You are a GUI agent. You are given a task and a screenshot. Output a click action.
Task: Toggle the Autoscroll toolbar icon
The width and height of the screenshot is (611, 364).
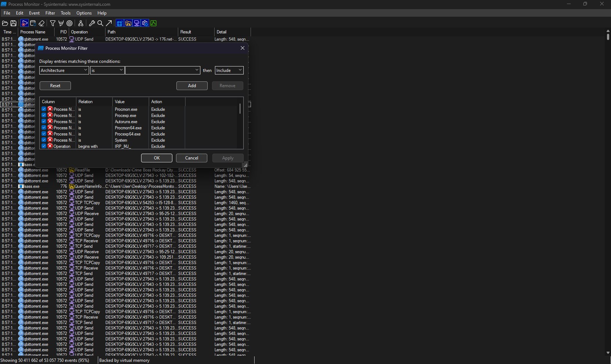(x=33, y=23)
